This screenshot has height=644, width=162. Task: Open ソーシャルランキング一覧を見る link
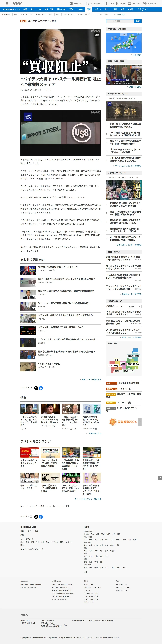pos(127,166)
